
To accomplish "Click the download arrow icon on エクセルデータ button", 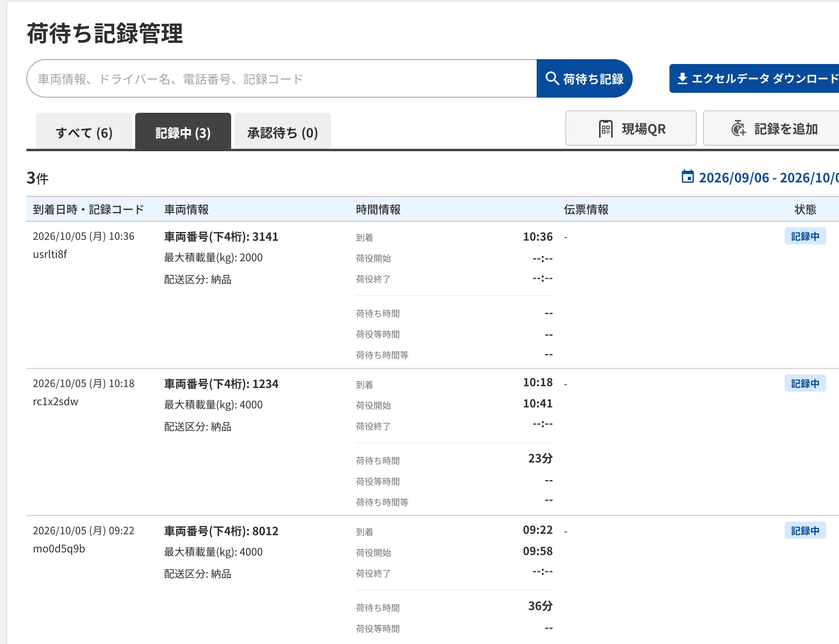I will [x=683, y=78].
